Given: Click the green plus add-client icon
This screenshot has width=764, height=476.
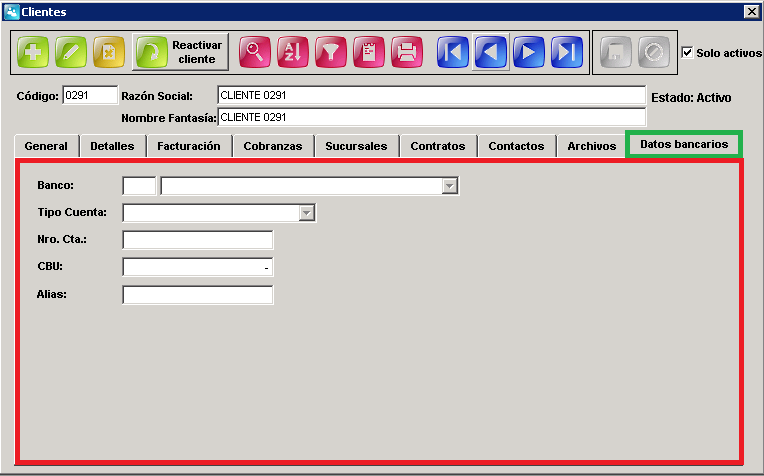Looking at the screenshot, I should click(33, 52).
